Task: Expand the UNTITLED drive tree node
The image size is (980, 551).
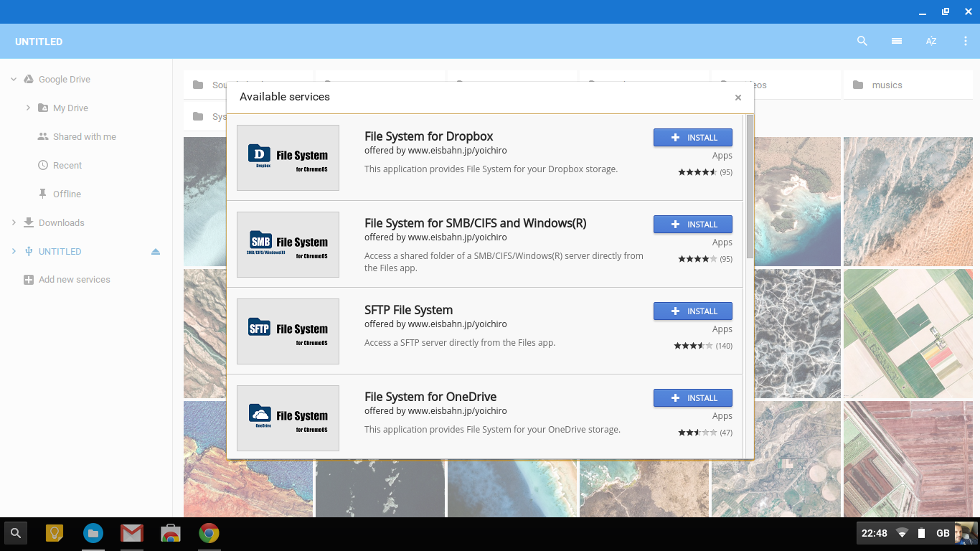Action: [14, 252]
